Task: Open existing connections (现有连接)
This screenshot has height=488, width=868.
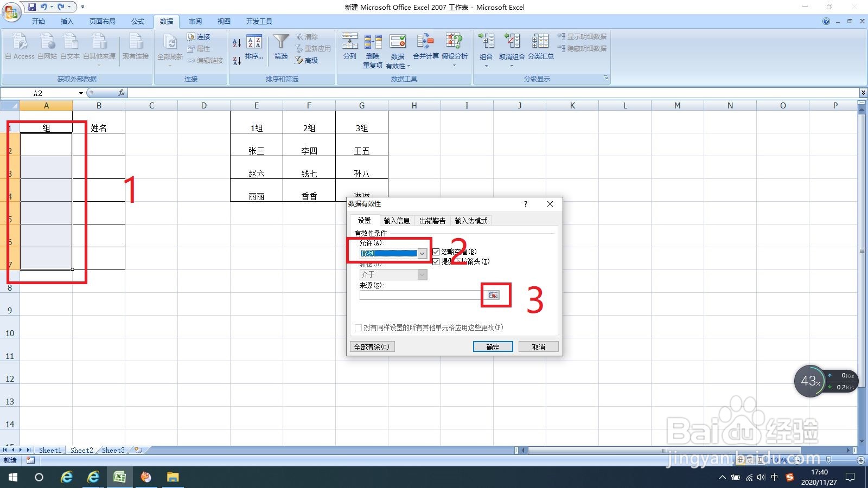Action: 136,46
